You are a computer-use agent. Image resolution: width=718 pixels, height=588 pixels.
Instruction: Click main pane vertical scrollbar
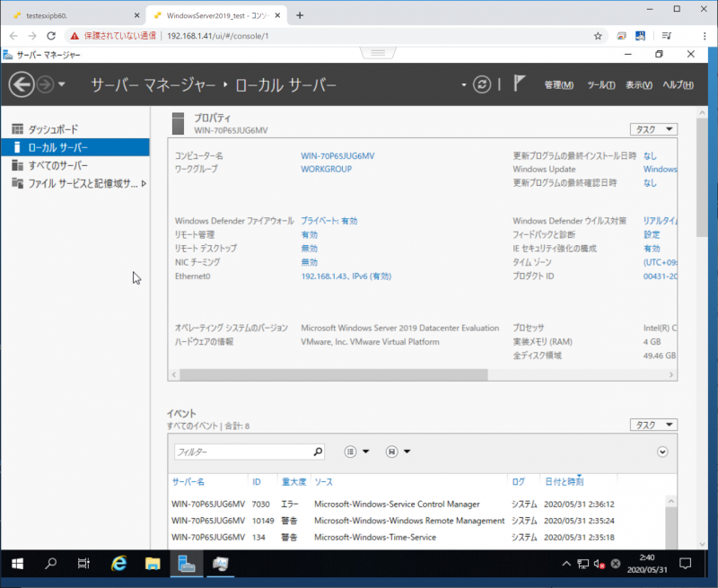[702, 177]
